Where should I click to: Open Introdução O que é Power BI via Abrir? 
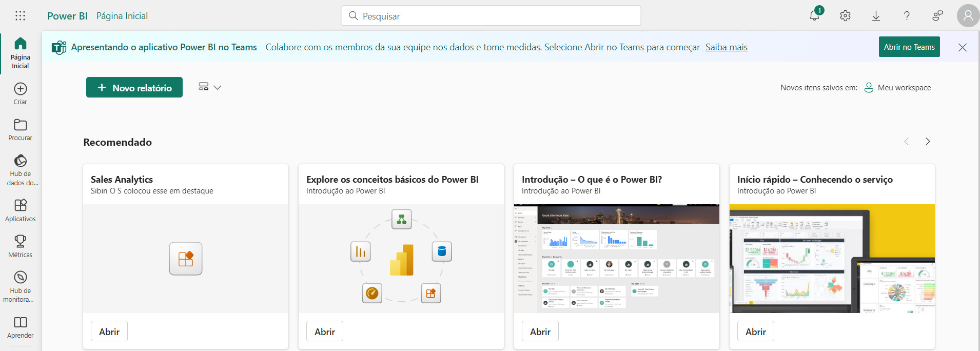(540, 331)
